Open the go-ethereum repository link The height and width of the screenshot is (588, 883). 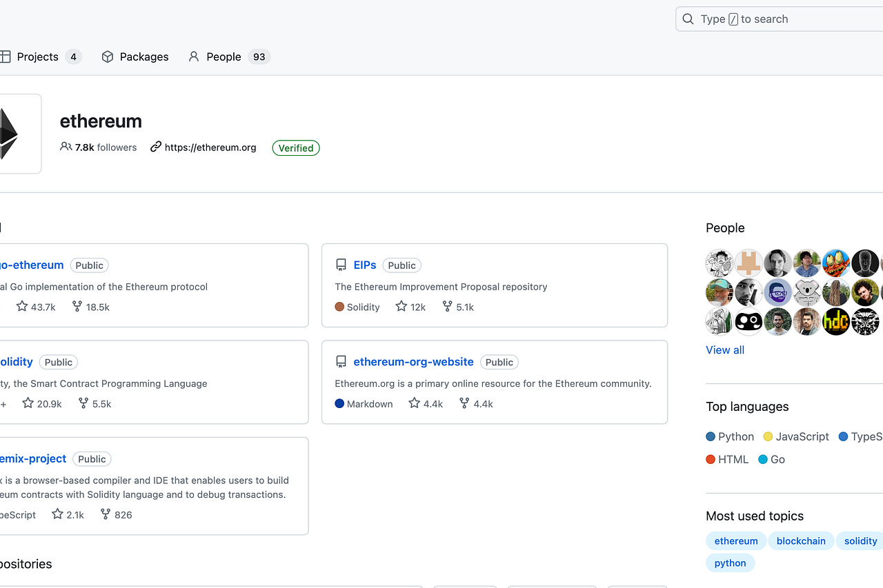pyautogui.click(x=32, y=265)
